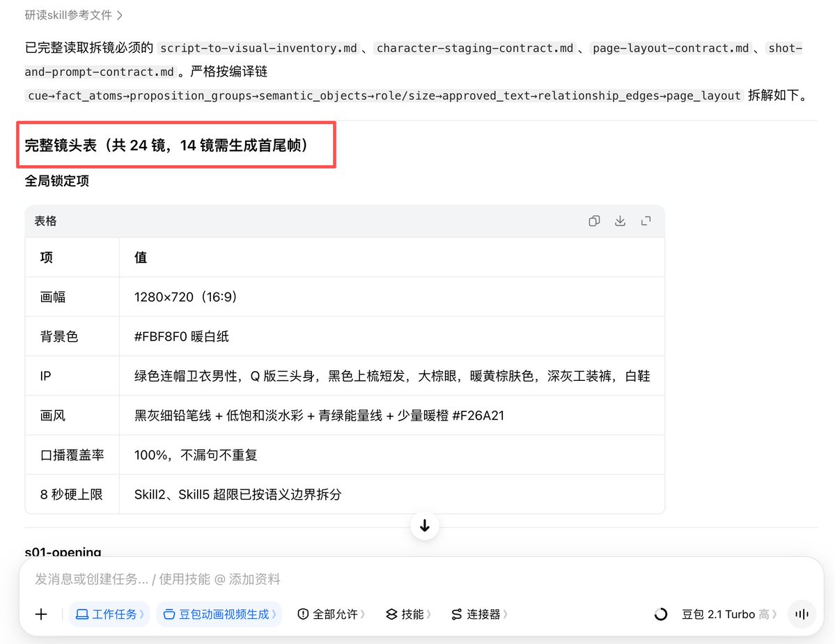Select the 口播覆盖率 row label
The height and width of the screenshot is (644, 835).
point(72,455)
